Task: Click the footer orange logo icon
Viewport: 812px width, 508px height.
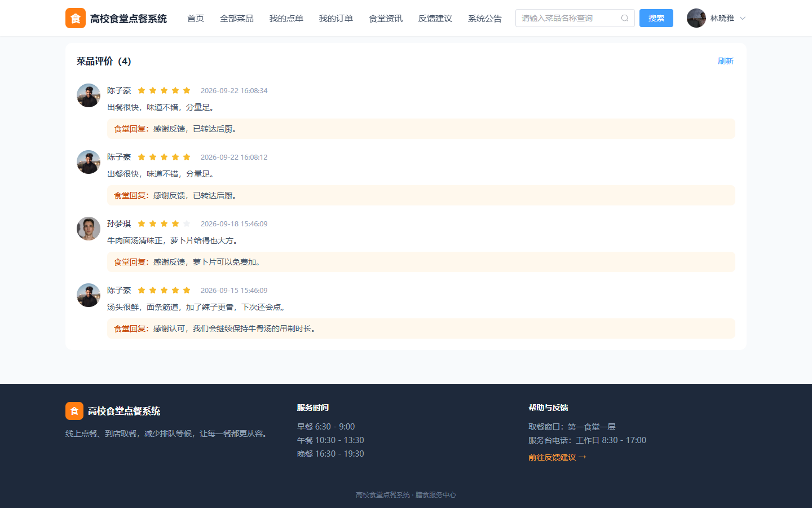Action: 74,411
